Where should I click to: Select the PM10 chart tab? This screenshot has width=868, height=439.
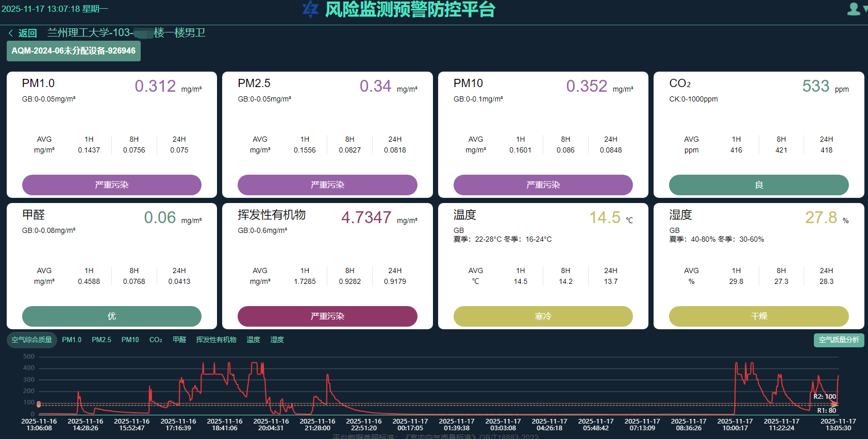tap(130, 340)
